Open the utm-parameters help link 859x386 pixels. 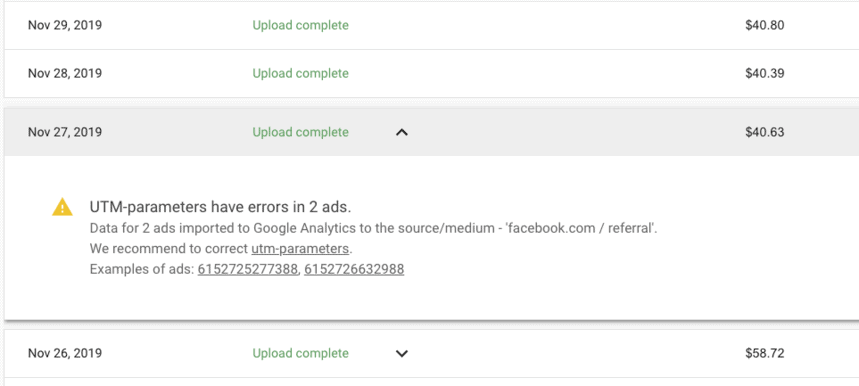(x=300, y=249)
